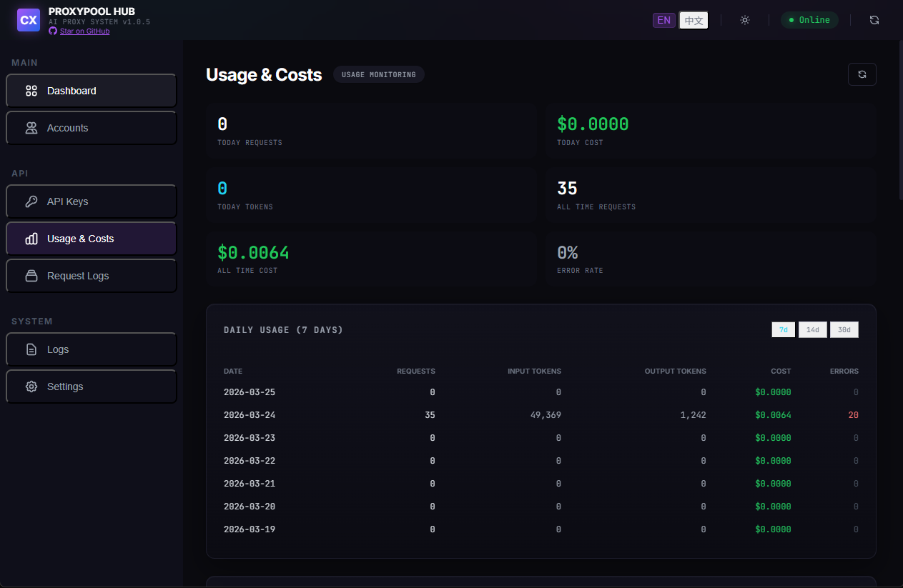Click the Error Rate 0% value
The width and height of the screenshot is (903, 588).
click(x=568, y=252)
